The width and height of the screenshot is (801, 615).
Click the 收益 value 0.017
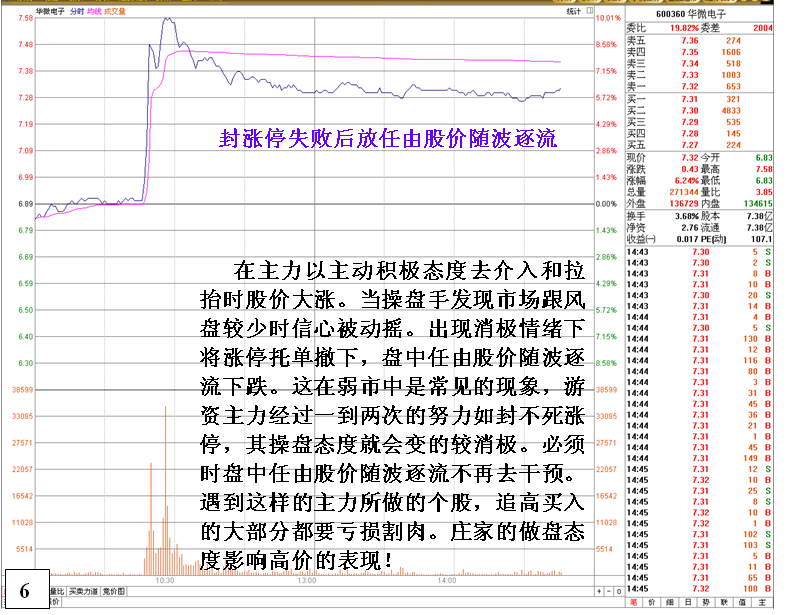click(x=687, y=239)
